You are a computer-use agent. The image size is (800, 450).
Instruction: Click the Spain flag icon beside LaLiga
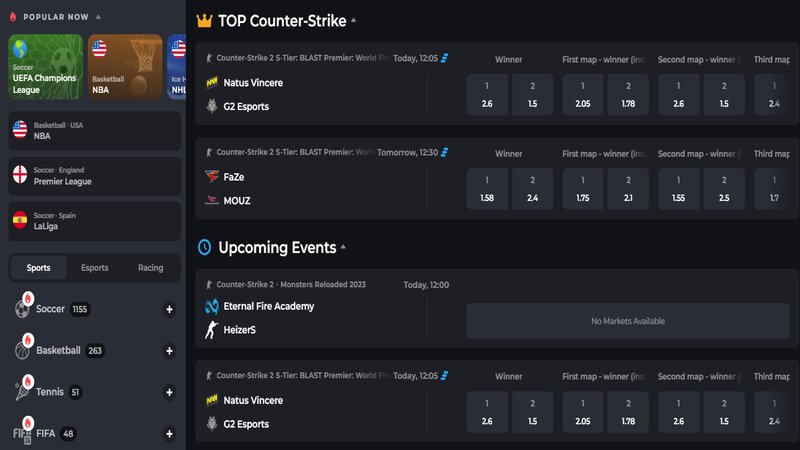point(20,220)
